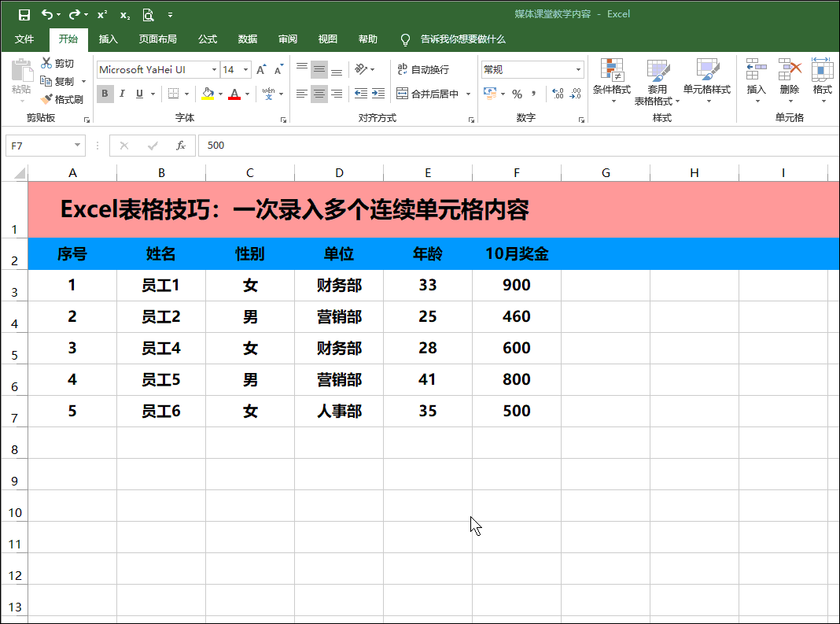Switch to the 插入 ribbon tab
Image resolution: width=840 pixels, height=624 pixels.
108,39
